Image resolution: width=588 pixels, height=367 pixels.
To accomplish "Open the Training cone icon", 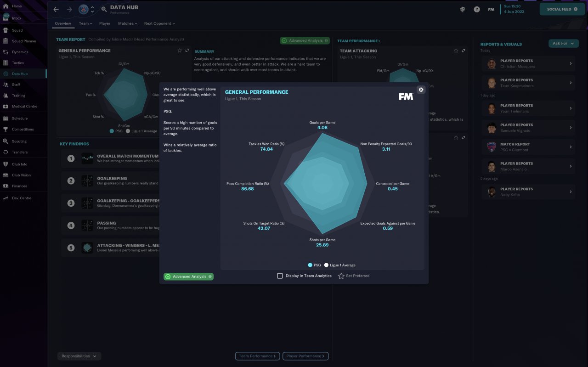I will click(x=6, y=96).
